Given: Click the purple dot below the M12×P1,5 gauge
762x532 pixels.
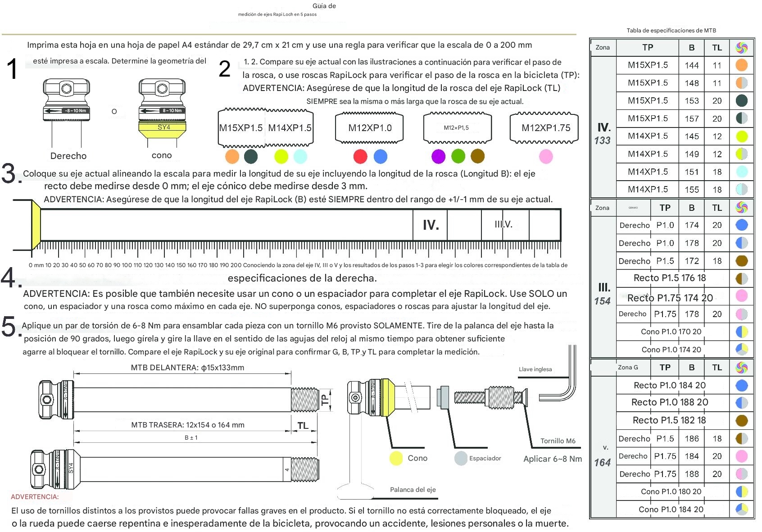Looking at the screenshot, I should 438,156.
